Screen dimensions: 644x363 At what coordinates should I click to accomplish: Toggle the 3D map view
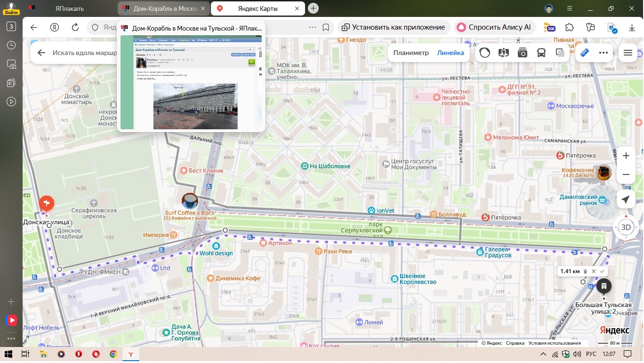click(626, 228)
